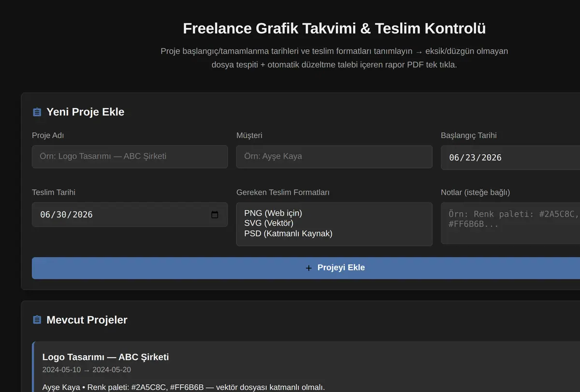Open calendar picker icon in Teslim Tarihi
The height and width of the screenshot is (392, 580).
pos(215,215)
